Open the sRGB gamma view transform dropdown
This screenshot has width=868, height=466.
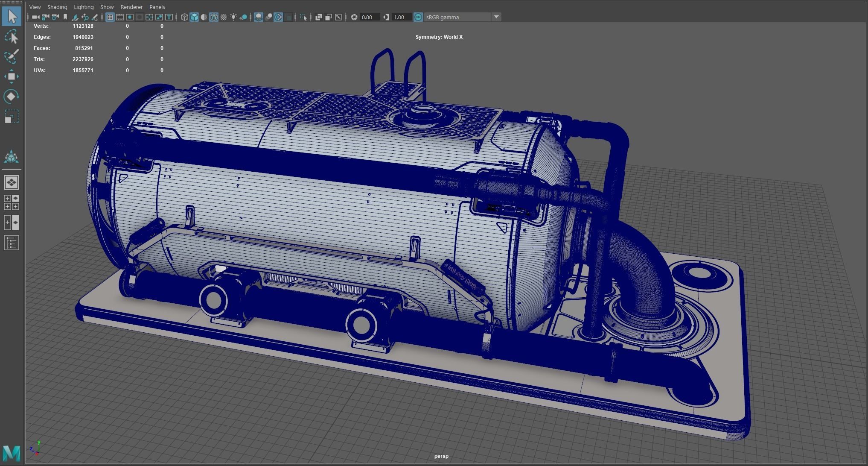coord(463,17)
